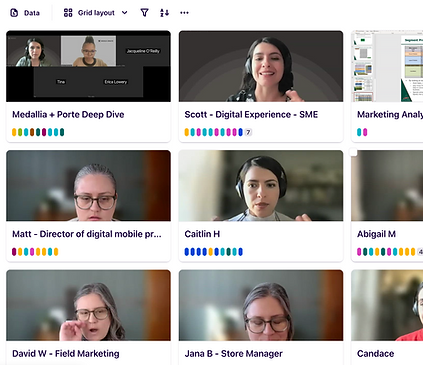Open the filter funnel icon
This screenshot has width=423, height=365.
(x=144, y=13)
